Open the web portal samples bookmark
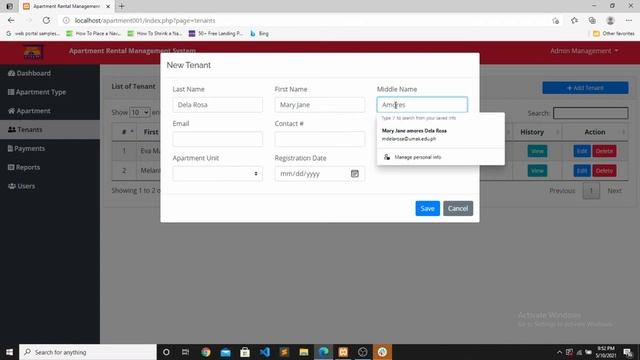Screen dimensions: 640x360 [33, 33]
